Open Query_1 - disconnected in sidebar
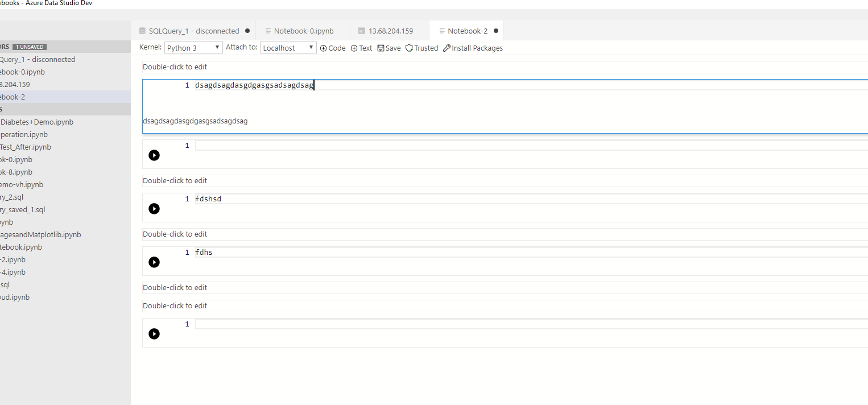868x405 pixels. 65,59
